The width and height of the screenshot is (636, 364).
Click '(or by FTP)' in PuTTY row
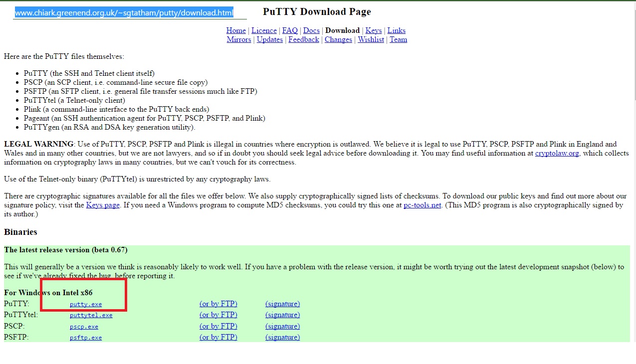point(218,304)
